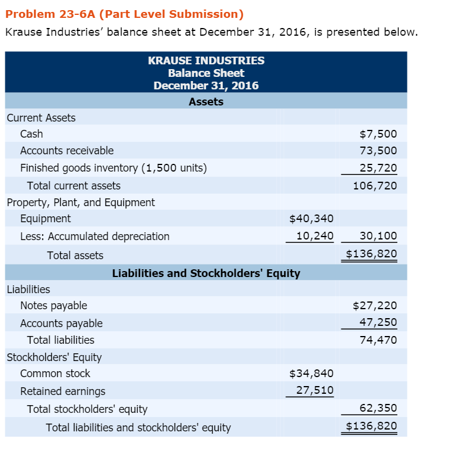Click the Total liabilities value 74,470
Image resolution: width=476 pixels, height=451 pixels.
(378, 340)
